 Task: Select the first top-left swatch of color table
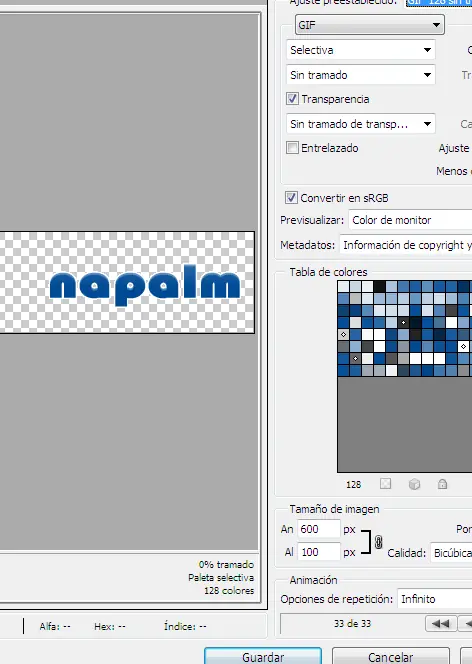343,287
